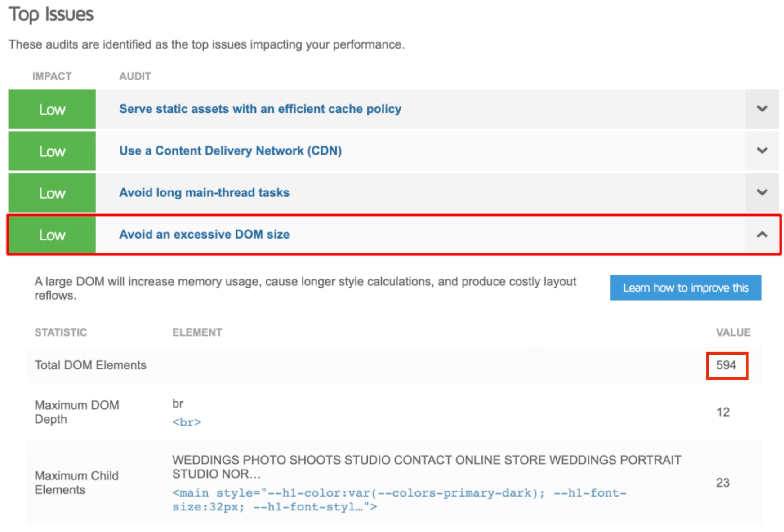Expand the Use a Content Delivery Network audit

pyautogui.click(x=762, y=151)
